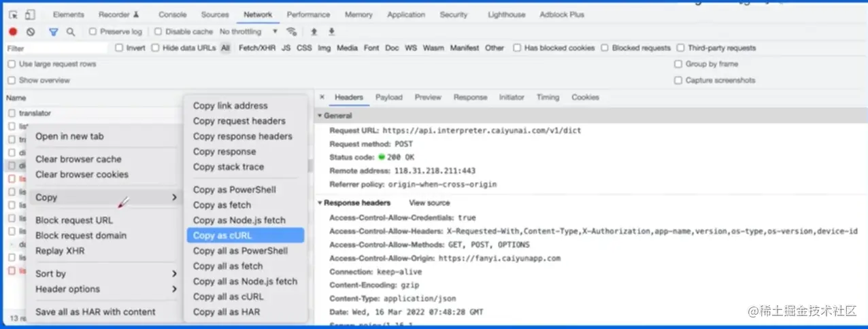
Task: Click the Filter text input field
Action: [56, 48]
